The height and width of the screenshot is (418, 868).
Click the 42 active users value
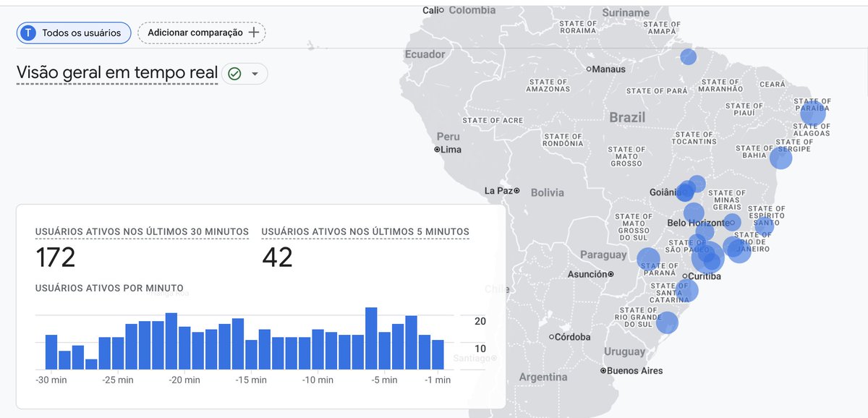[277, 257]
